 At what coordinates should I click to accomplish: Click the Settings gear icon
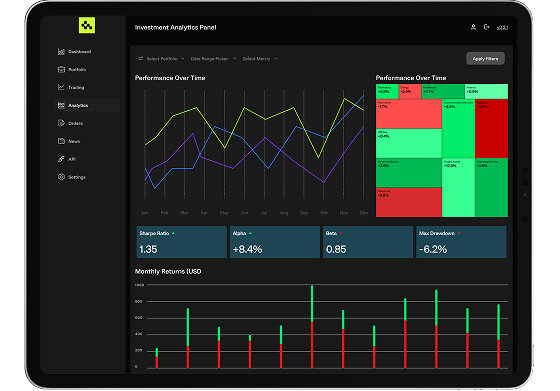click(61, 177)
